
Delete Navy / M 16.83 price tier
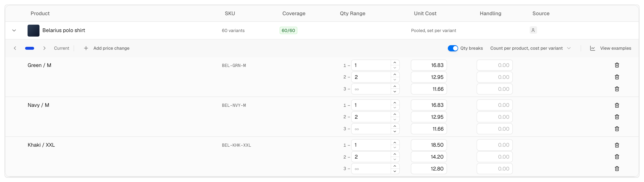[617, 105]
